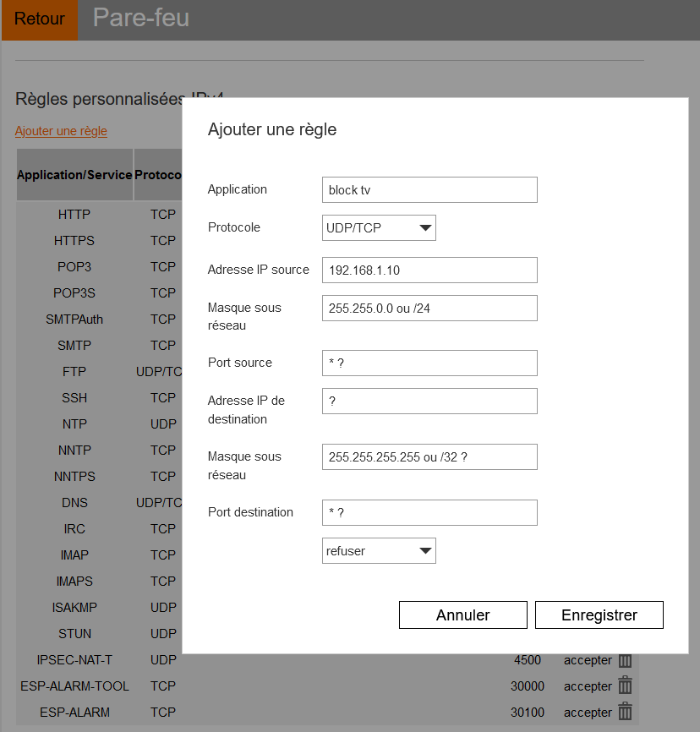Delete the IPSEC-NAT-T rule with trash icon
This screenshot has width=700, height=732.
tap(625, 660)
